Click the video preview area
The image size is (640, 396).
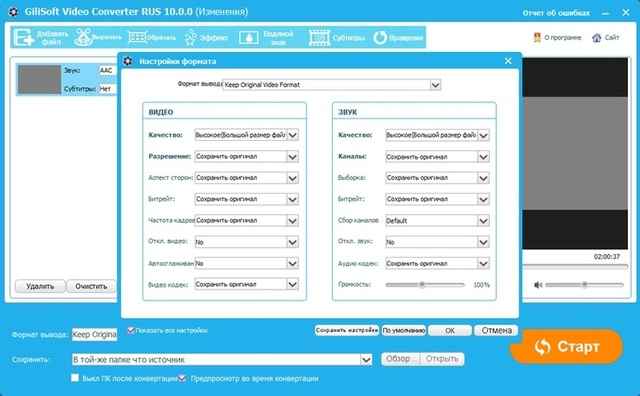point(575,153)
